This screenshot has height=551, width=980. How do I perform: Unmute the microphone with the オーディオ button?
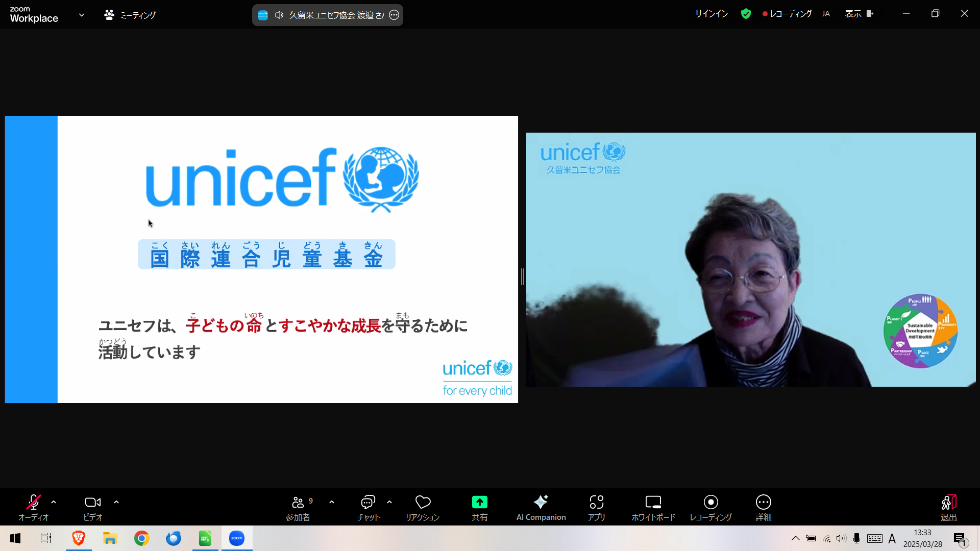pyautogui.click(x=33, y=508)
